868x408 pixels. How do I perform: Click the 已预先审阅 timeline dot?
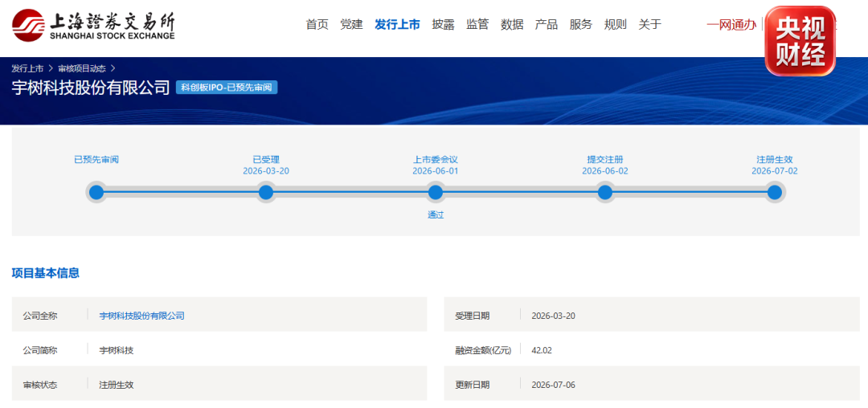[x=96, y=193]
